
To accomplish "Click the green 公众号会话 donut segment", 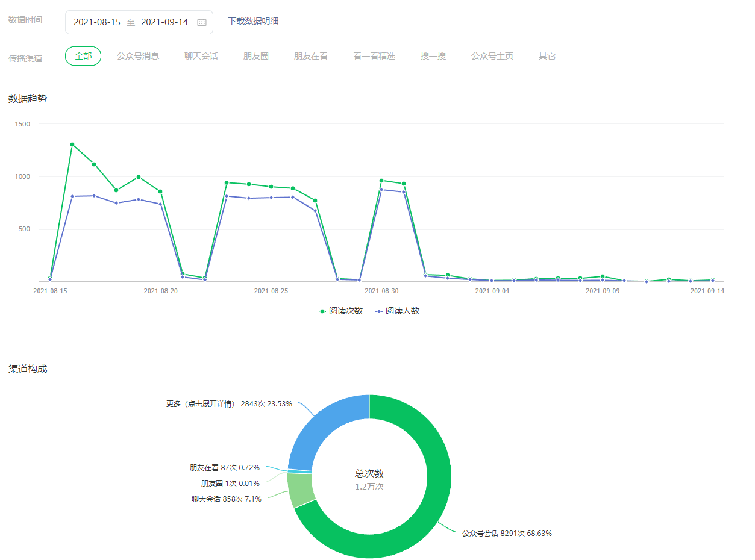I will click(422, 518).
